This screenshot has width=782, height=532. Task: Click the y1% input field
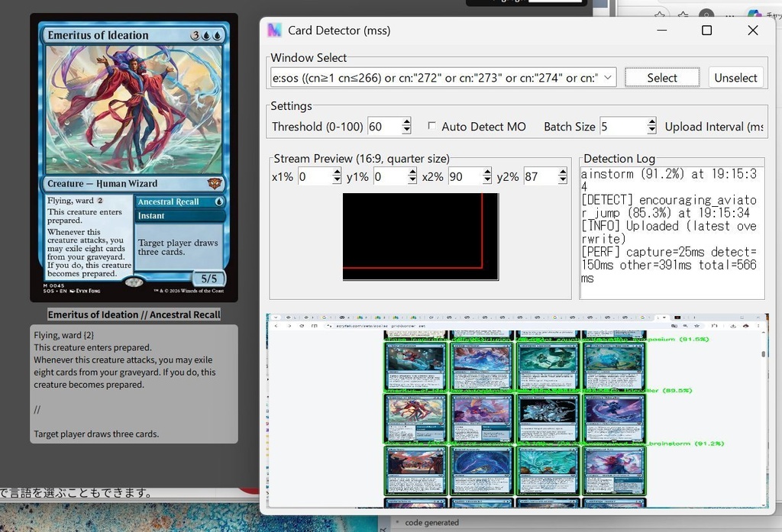point(390,176)
